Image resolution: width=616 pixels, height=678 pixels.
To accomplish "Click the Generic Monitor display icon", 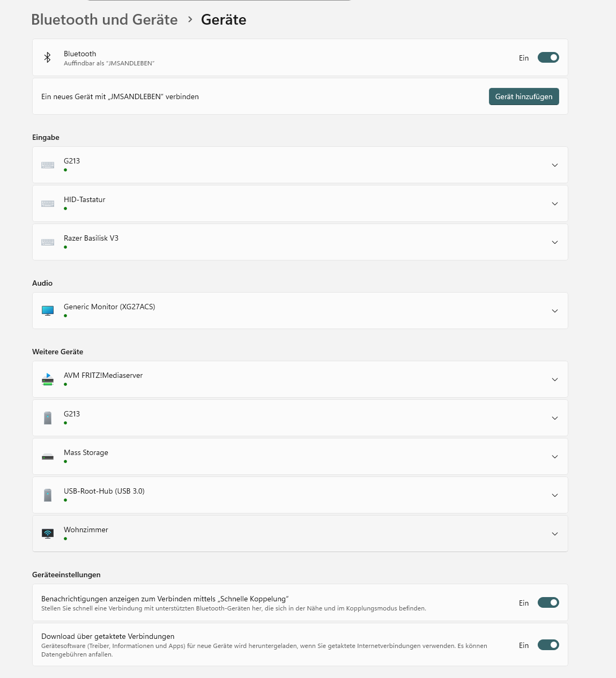I will (48, 311).
